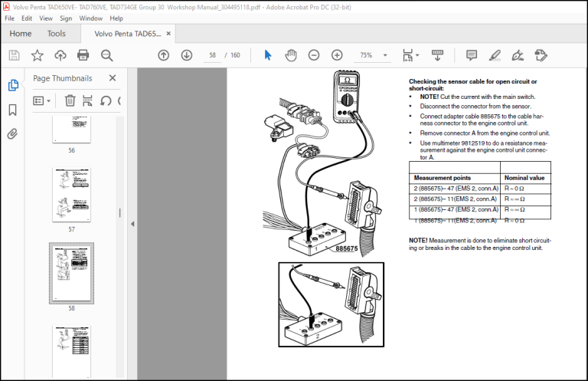The width and height of the screenshot is (588, 381).
Task: Open the Window menu
Action: coord(91,18)
